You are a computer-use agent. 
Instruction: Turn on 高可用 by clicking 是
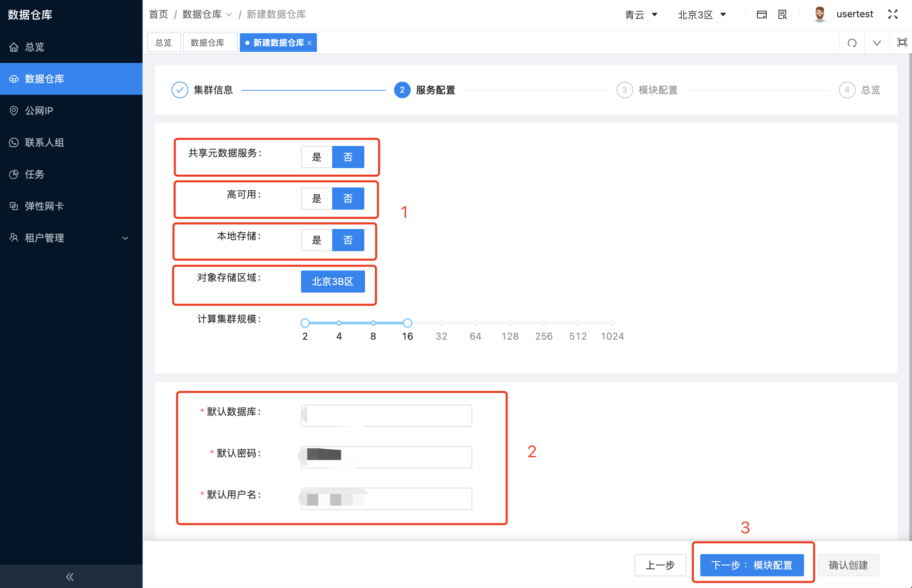pos(316,198)
